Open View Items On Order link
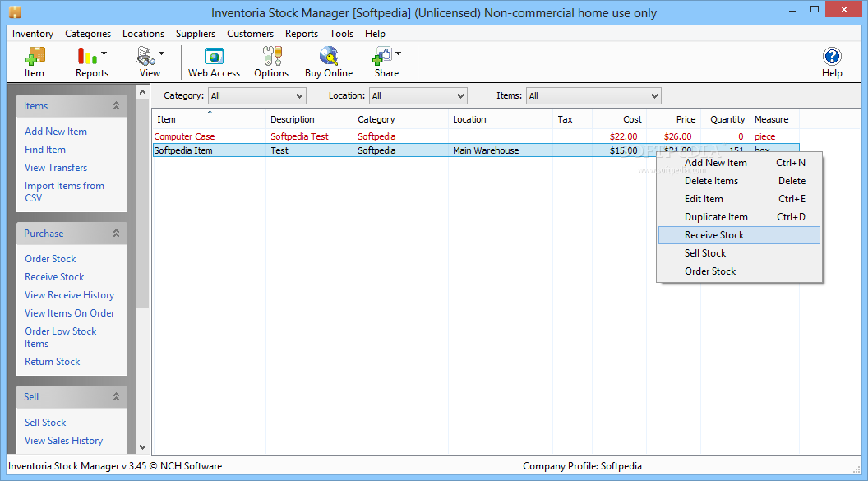The image size is (868, 481). pyautogui.click(x=70, y=313)
